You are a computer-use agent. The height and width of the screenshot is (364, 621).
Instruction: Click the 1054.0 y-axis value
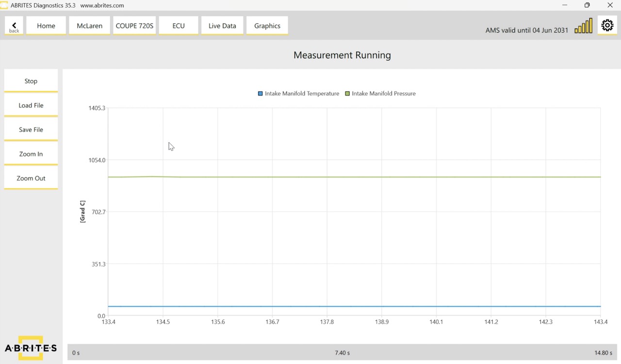click(97, 160)
